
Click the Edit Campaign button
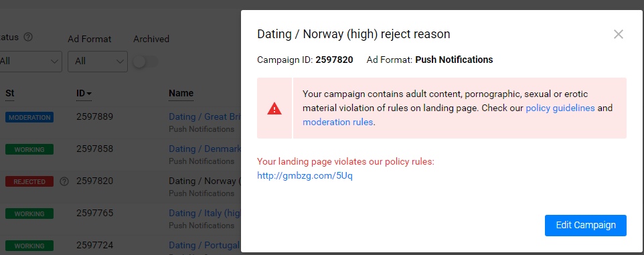586,225
